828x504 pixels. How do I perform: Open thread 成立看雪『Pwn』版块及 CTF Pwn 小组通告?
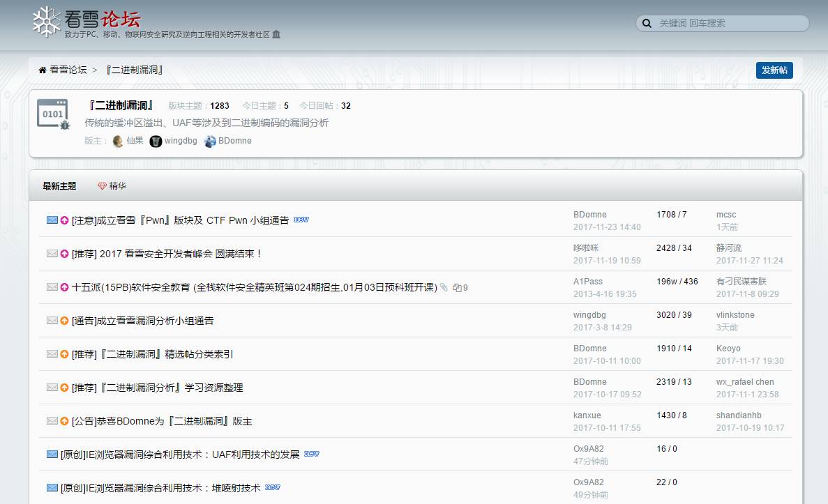tap(180, 220)
